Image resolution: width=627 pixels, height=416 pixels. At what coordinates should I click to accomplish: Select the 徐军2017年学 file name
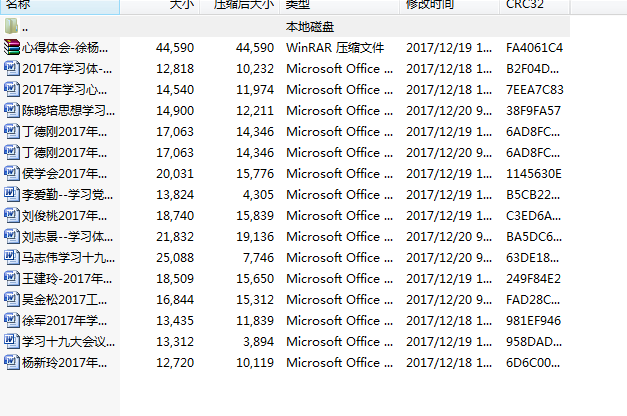coord(66,320)
